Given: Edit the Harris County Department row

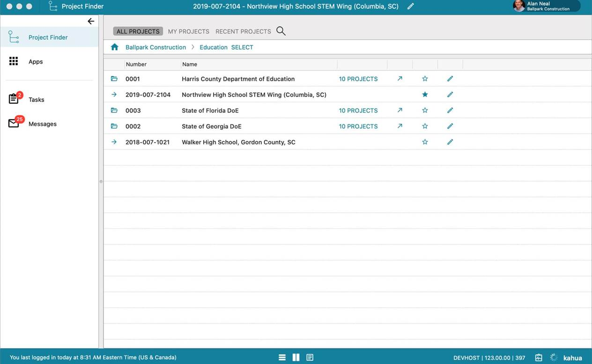Looking at the screenshot, I should pyautogui.click(x=450, y=79).
